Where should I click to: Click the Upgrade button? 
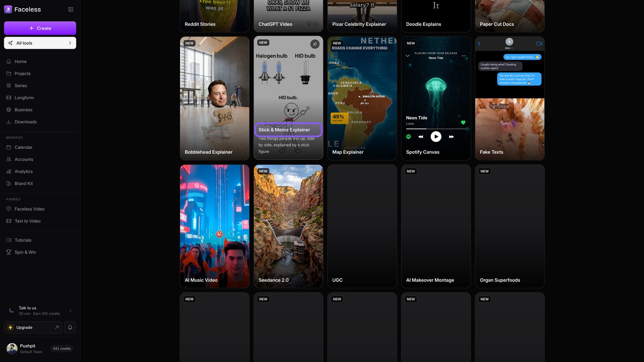pos(33,327)
